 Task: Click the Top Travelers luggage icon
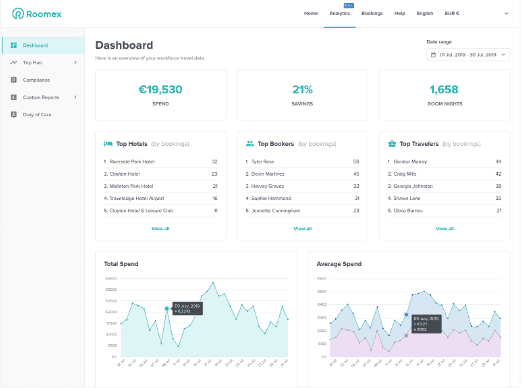pyautogui.click(x=392, y=144)
